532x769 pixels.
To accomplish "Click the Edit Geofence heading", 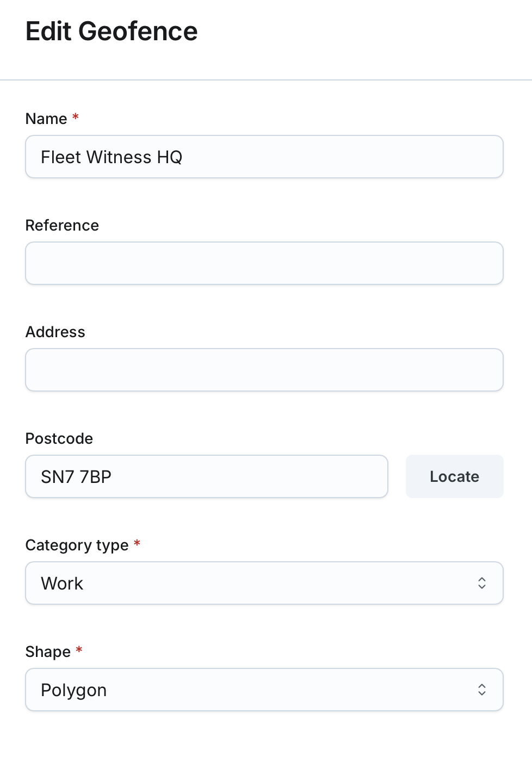I will pyautogui.click(x=112, y=32).
